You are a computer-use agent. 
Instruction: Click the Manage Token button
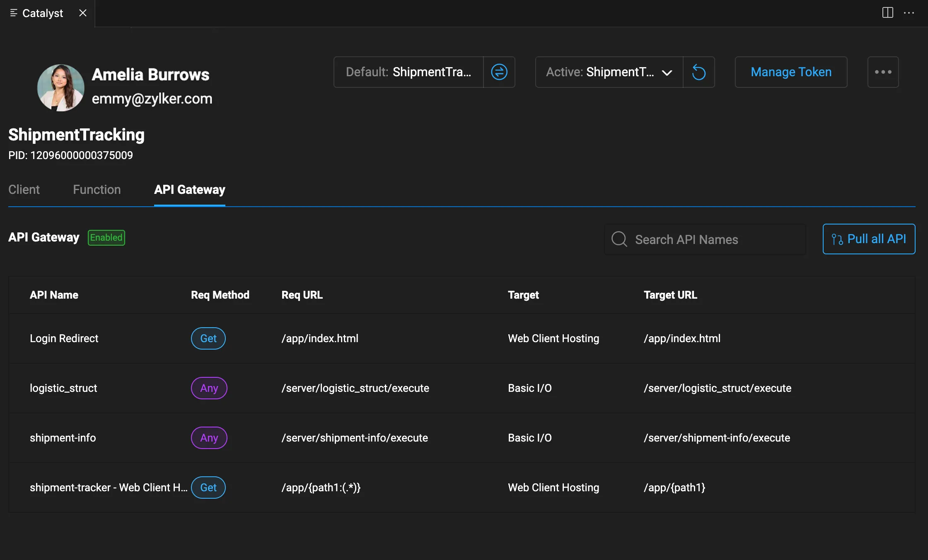(791, 72)
